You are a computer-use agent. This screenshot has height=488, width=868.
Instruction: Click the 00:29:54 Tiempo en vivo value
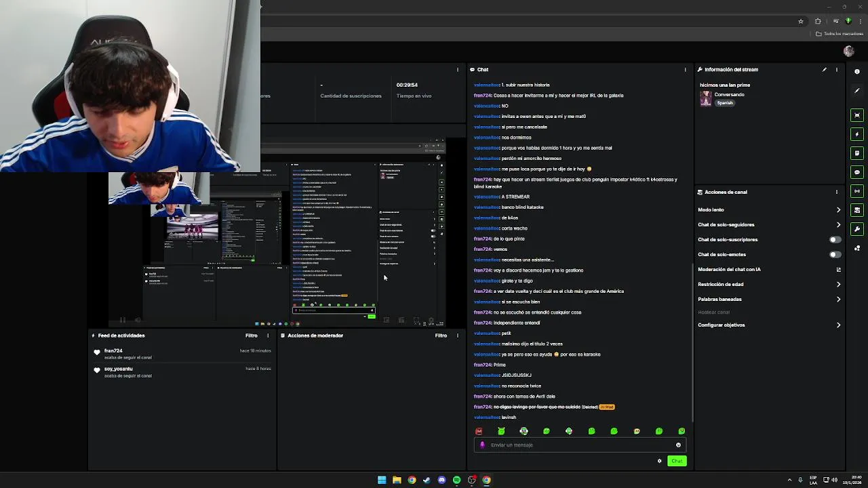tap(407, 85)
